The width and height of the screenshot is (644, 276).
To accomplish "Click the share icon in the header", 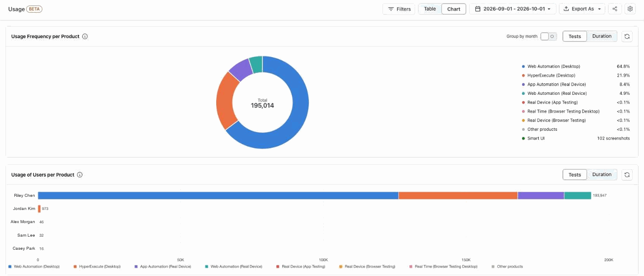I will [615, 9].
